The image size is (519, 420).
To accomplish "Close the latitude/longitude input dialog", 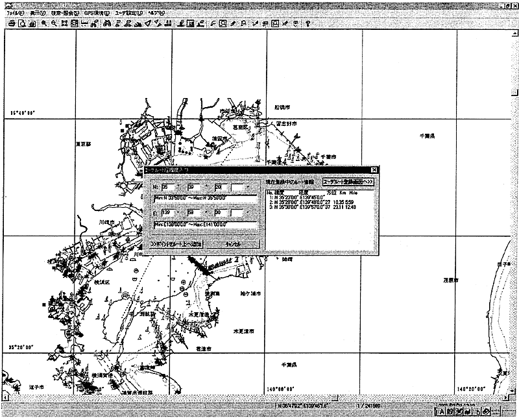I will pyautogui.click(x=374, y=170).
